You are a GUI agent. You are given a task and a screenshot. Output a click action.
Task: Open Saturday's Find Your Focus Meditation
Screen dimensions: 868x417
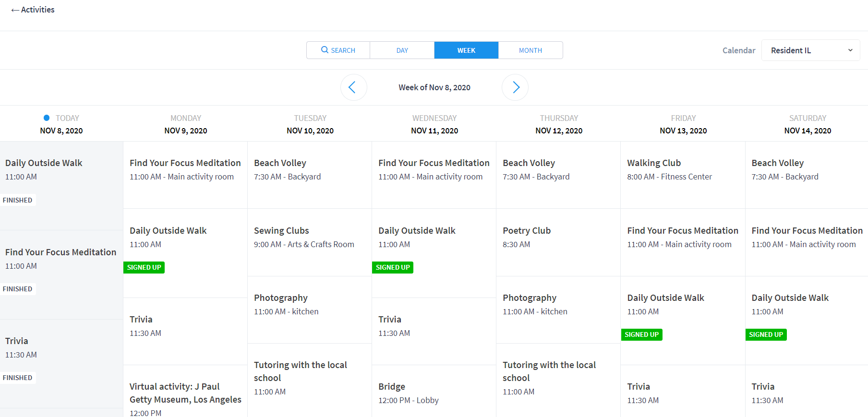point(807,242)
